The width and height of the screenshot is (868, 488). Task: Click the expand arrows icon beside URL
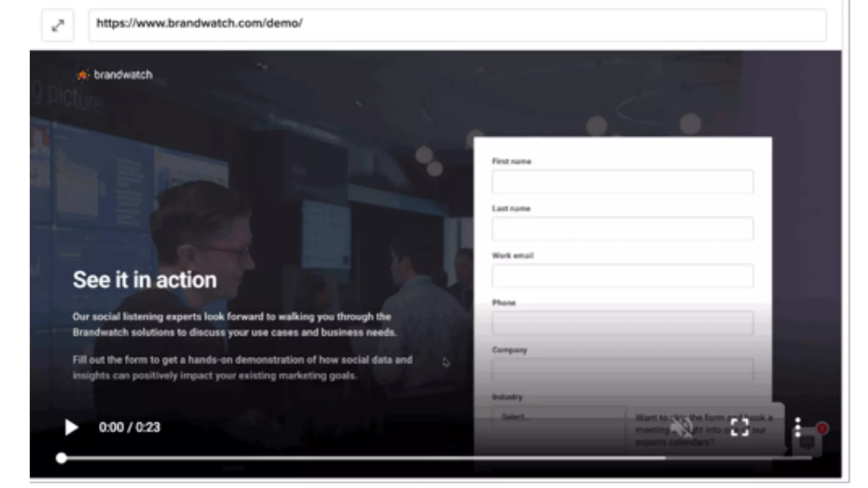[58, 26]
